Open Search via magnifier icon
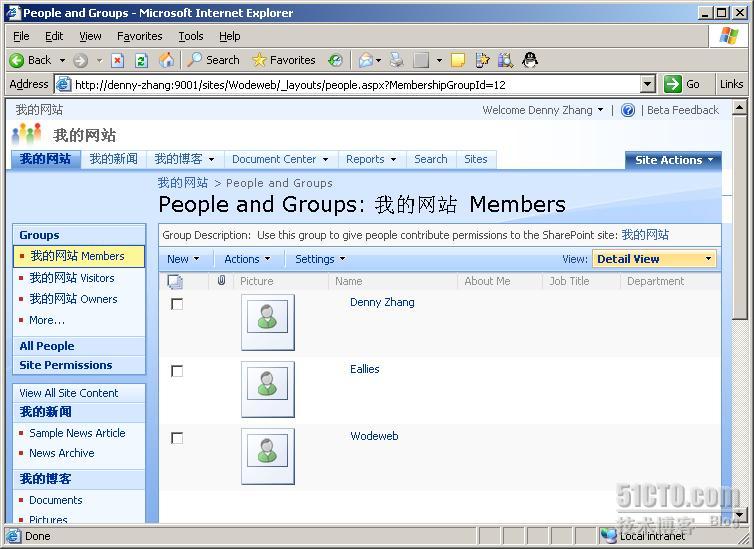The height and width of the screenshot is (549, 754). coord(194,60)
